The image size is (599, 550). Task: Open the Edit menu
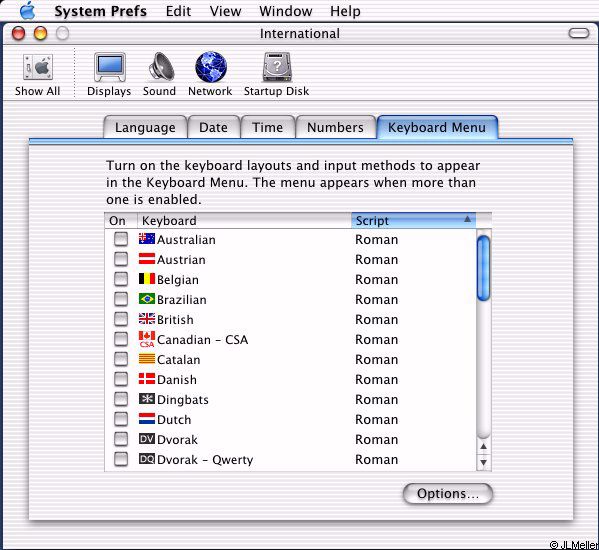point(178,11)
